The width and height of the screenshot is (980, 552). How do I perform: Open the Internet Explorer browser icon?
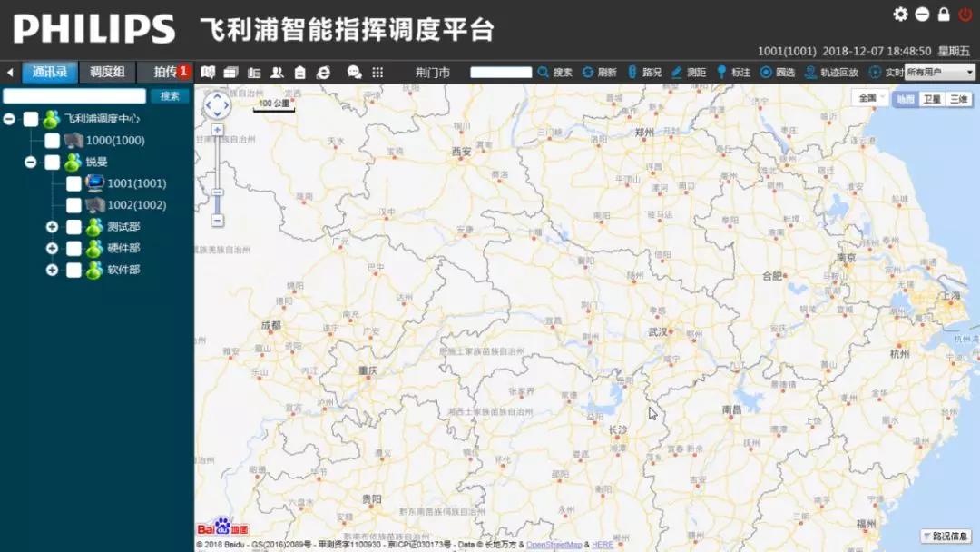pos(323,73)
